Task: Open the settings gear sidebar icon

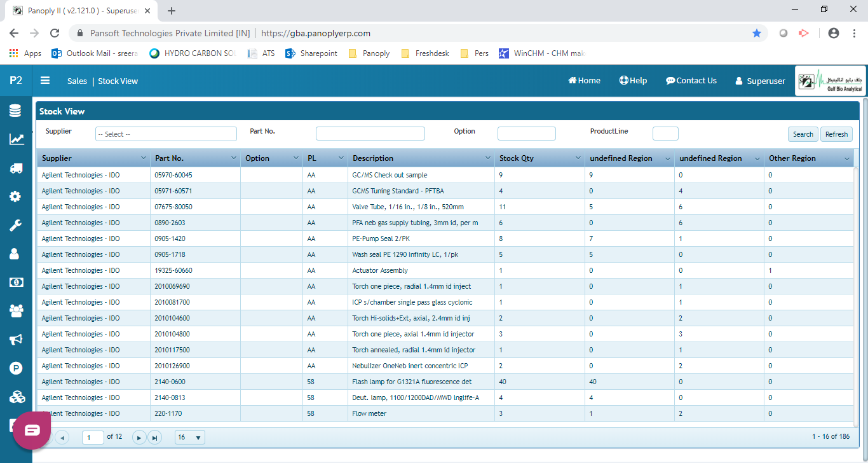Action: pos(15,197)
